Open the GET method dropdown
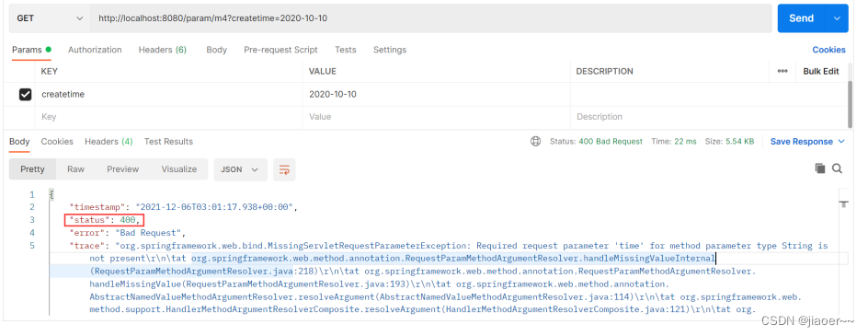Viewport: 868px width, 336px height. point(50,18)
